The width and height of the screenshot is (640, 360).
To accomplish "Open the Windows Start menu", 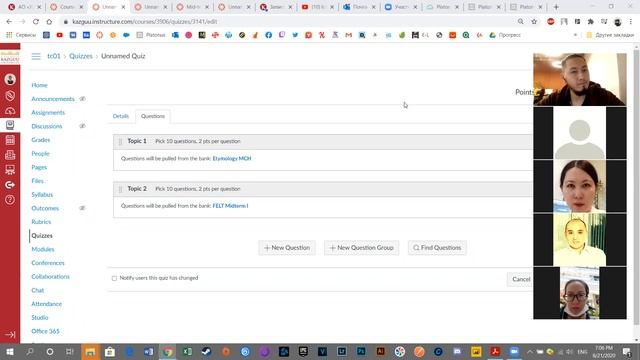I will [x=10, y=352].
